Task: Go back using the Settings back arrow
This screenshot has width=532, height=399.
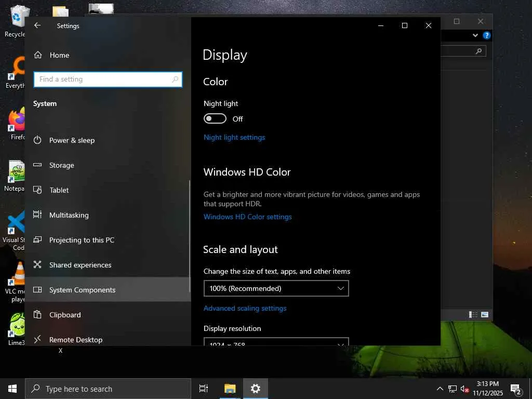Action: tap(37, 25)
